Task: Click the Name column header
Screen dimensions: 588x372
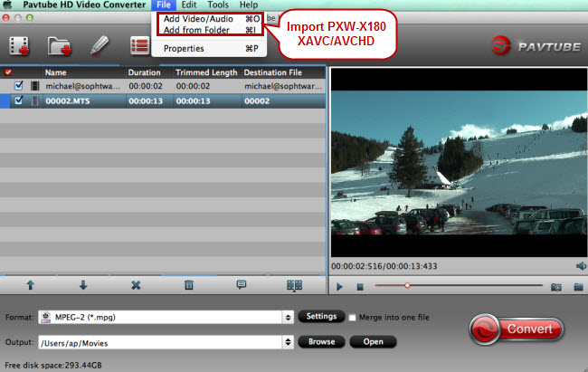Action: [x=55, y=72]
